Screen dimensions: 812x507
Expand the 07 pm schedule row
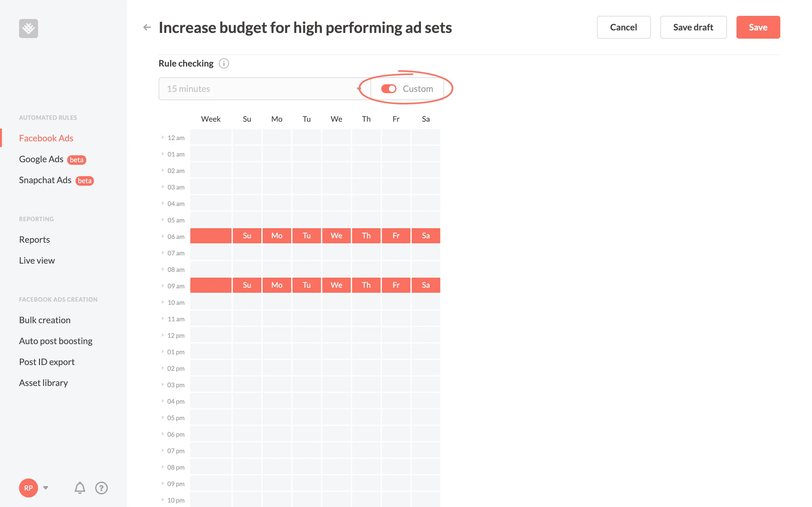pyautogui.click(x=162, y=450)
